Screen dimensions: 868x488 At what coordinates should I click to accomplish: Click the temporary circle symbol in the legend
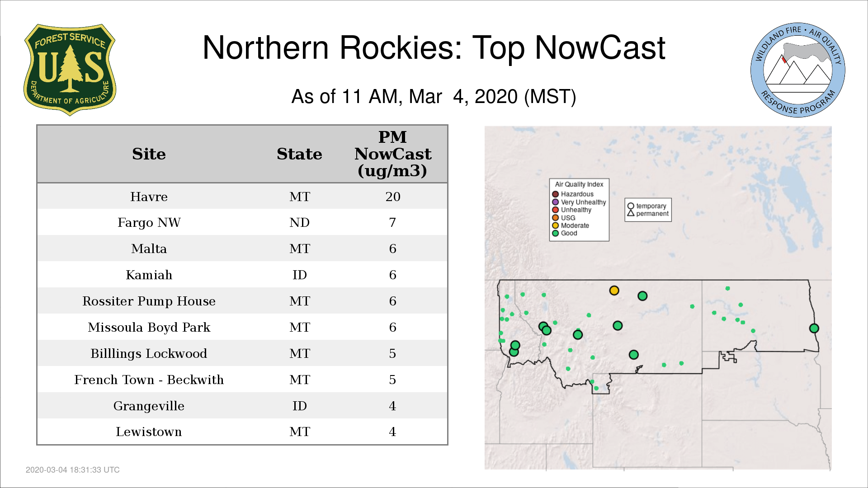(631, 206)
